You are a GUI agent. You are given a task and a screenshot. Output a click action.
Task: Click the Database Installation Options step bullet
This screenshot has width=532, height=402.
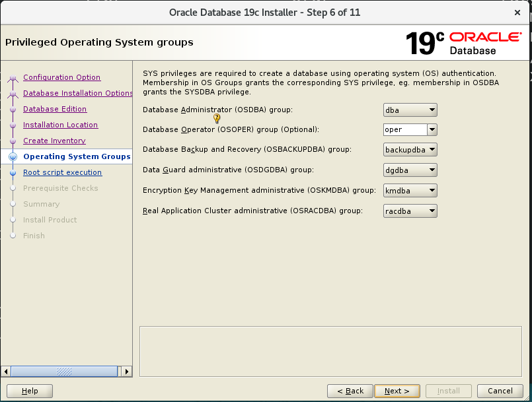click(x=13, y=93)
